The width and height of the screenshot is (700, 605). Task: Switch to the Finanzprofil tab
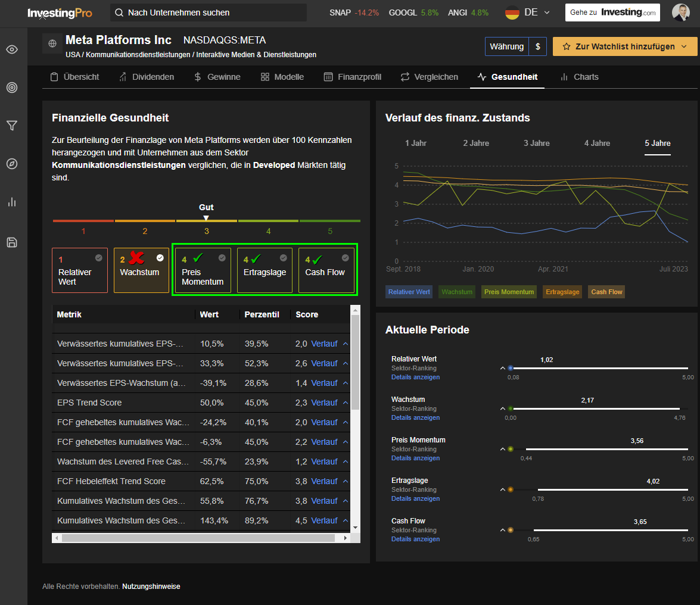(x=353, y=77)
